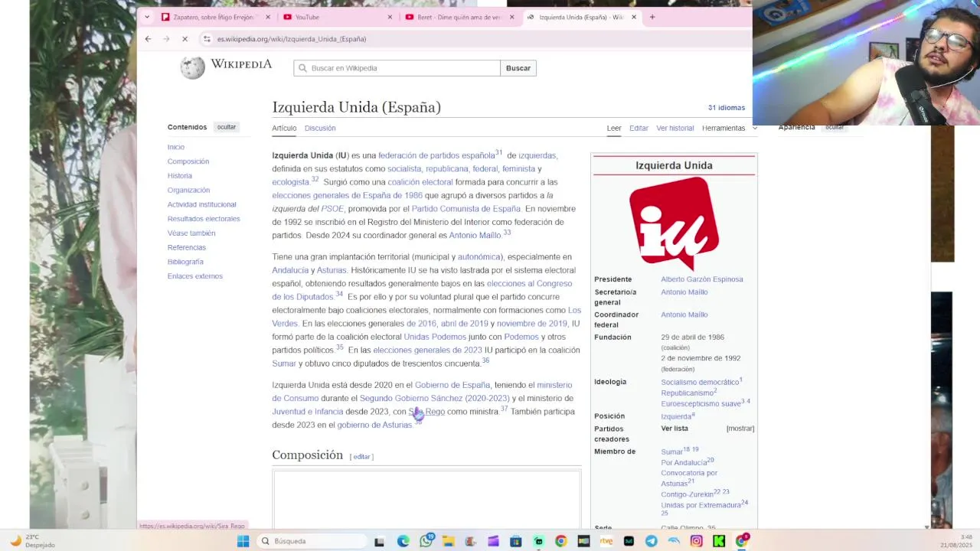Open the Unidas Podemos link

pos(435,337)
